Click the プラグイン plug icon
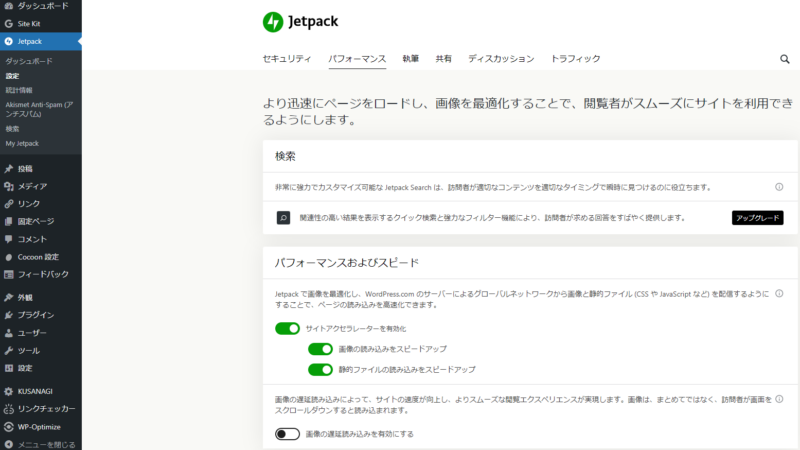Image resolution: width=800 pixels, height=450 pixels. pos(9,315)
